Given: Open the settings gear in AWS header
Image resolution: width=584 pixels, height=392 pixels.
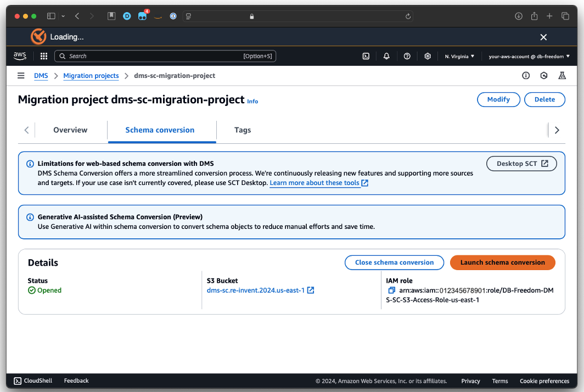Looking at the screenshot, I should click(x=428, y=56).
